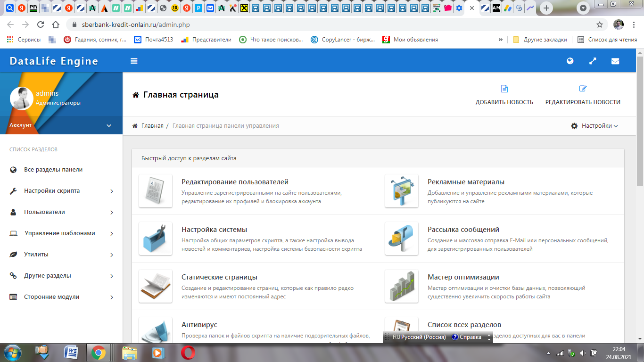Image resolution: width=644 pixels, height=362 pixels.
Task: Expand the Аккаунт dropdown
Action: [x=61, y=125]
